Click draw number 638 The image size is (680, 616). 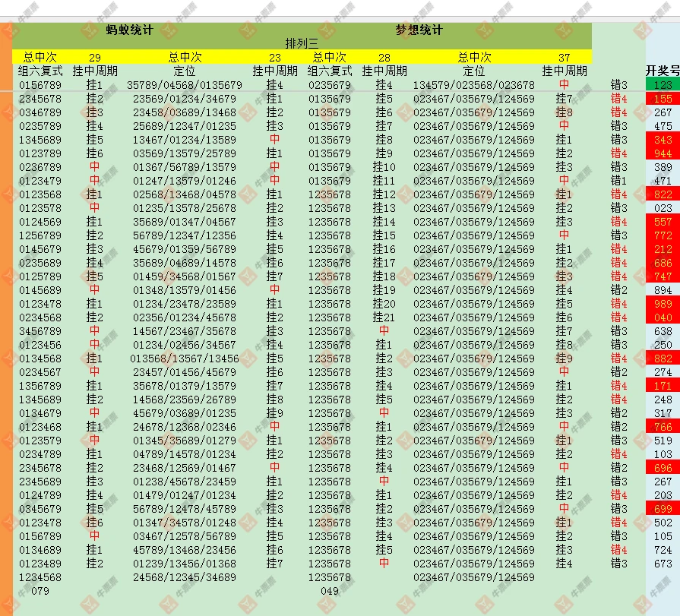(663, 331)
